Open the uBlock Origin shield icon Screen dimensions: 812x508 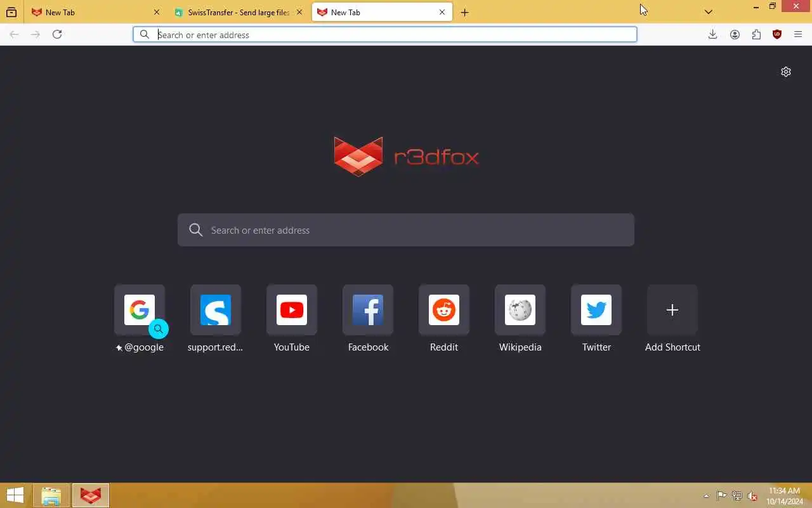coord(777,34)
